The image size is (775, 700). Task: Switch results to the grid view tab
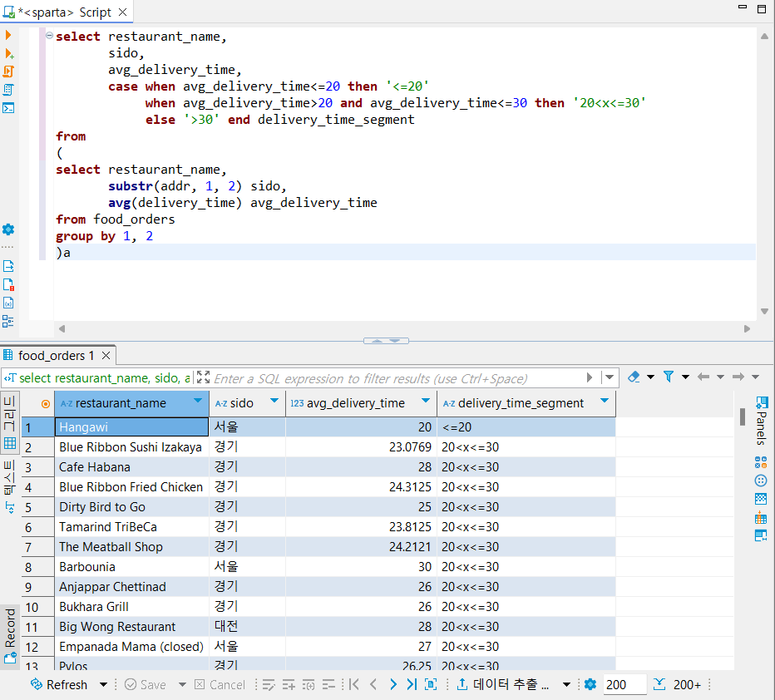point(9,423)
